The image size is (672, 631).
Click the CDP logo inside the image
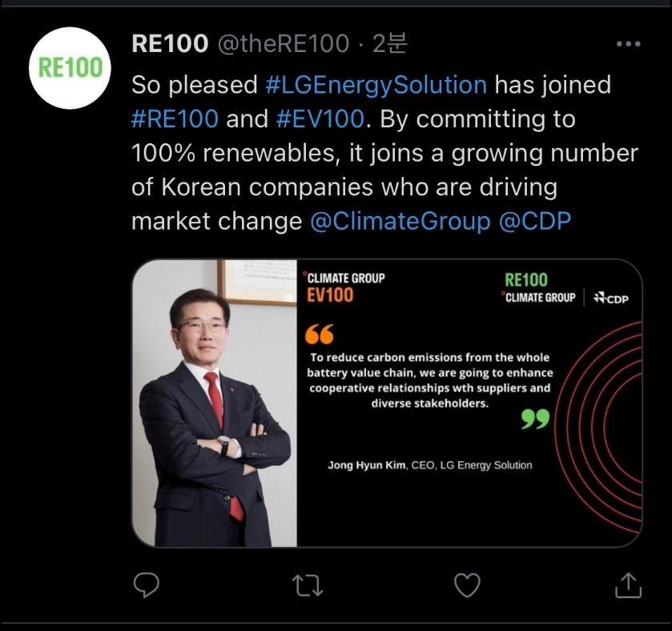[611, 299]
